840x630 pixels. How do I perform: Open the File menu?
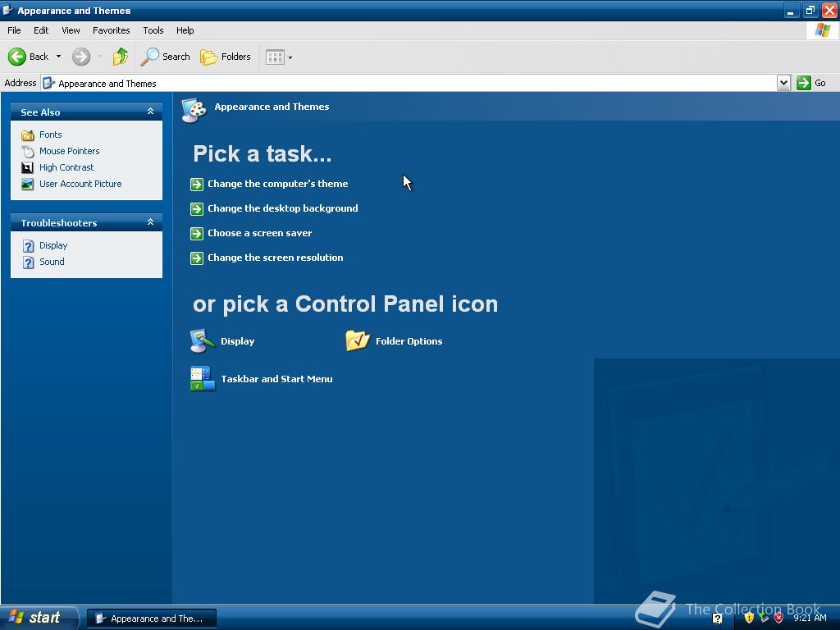(15, 30)
